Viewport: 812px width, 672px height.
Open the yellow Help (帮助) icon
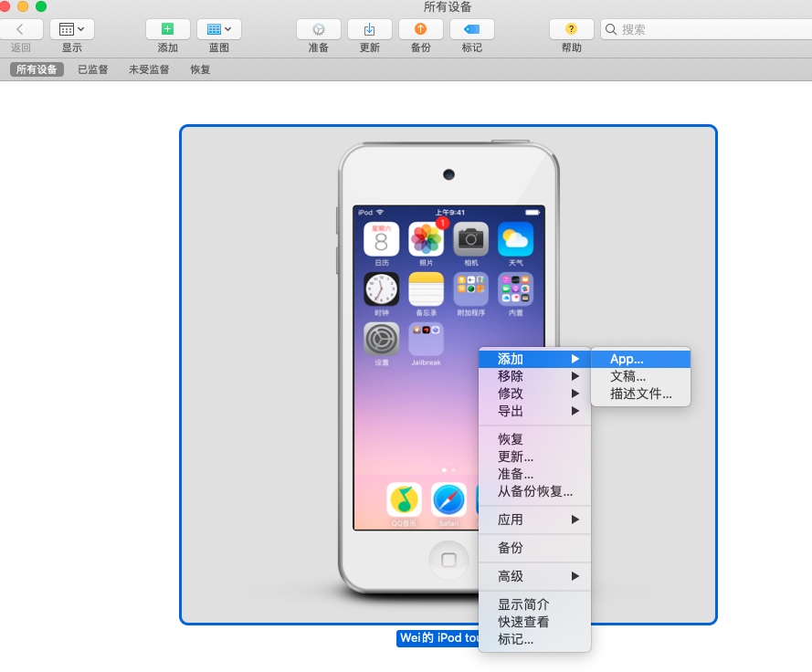point(571,29)
